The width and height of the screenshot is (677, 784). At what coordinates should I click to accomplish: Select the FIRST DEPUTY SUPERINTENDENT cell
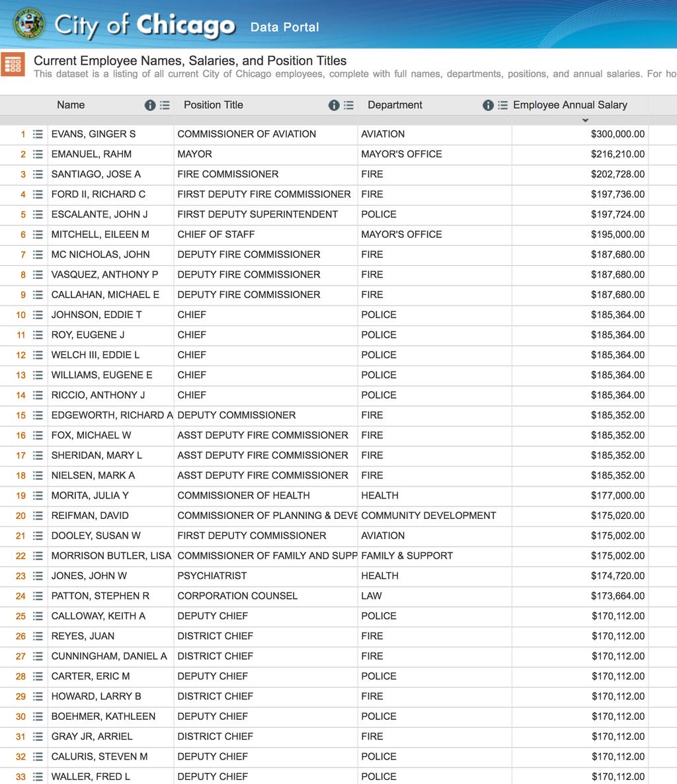(x=266, y=214)
